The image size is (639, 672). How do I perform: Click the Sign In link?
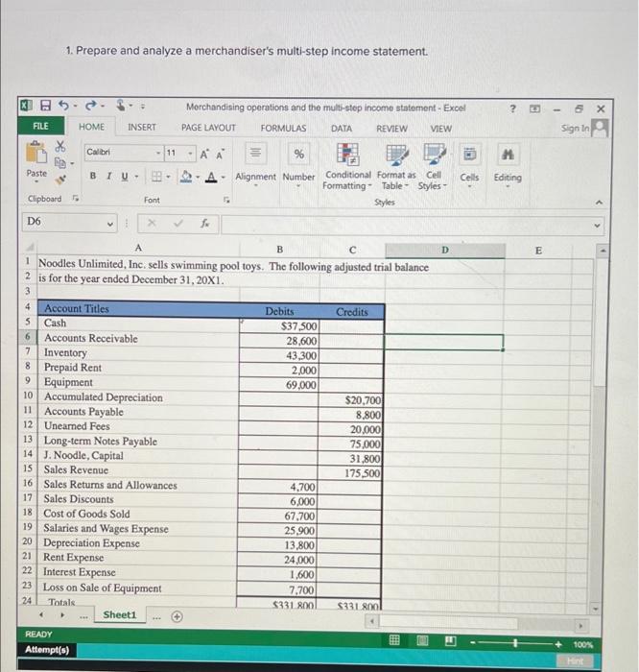[x=575, y=128]
